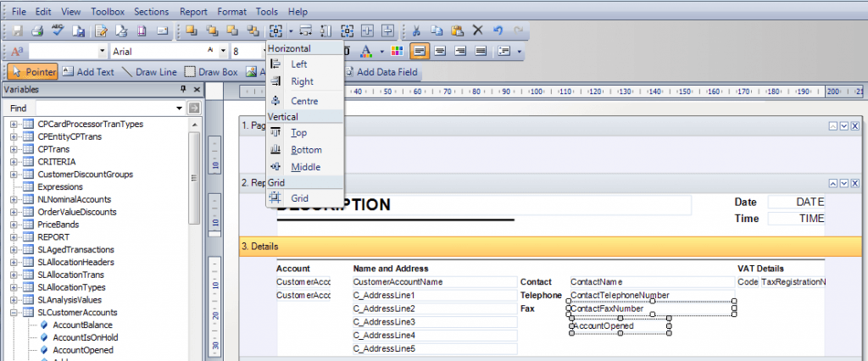Select the AccountBalance variable
Image resolution: width=868 pixels, height=361 pixels.
(x=82, y=325)
